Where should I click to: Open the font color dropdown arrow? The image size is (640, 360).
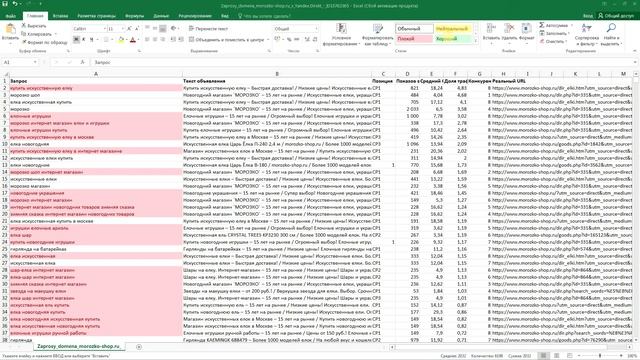[138, 40]
